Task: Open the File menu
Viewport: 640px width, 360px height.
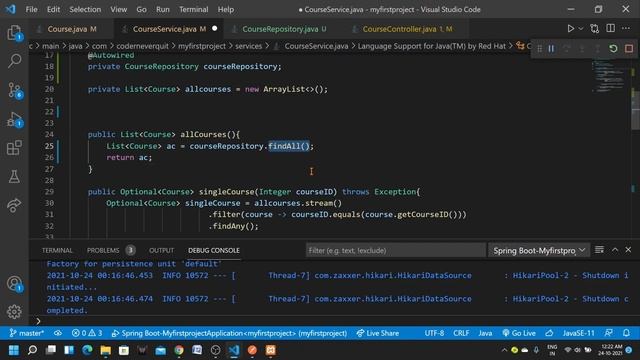Action: click(31, 9)
